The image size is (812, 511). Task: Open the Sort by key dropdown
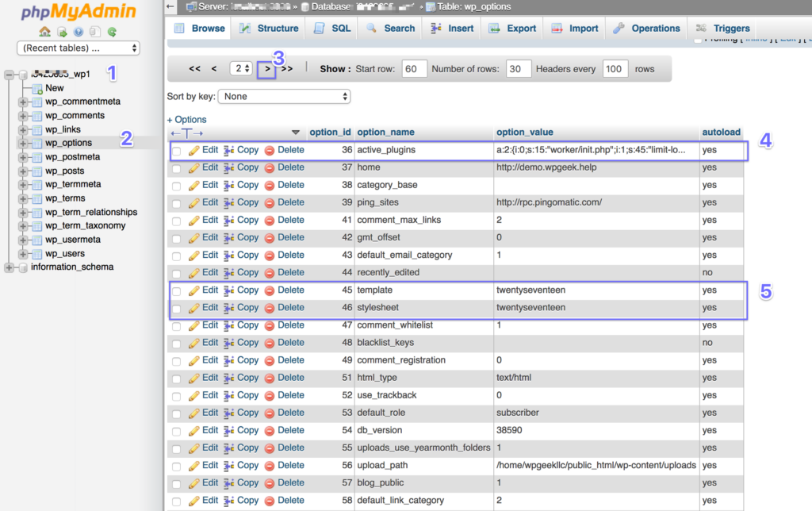[284, 96]
